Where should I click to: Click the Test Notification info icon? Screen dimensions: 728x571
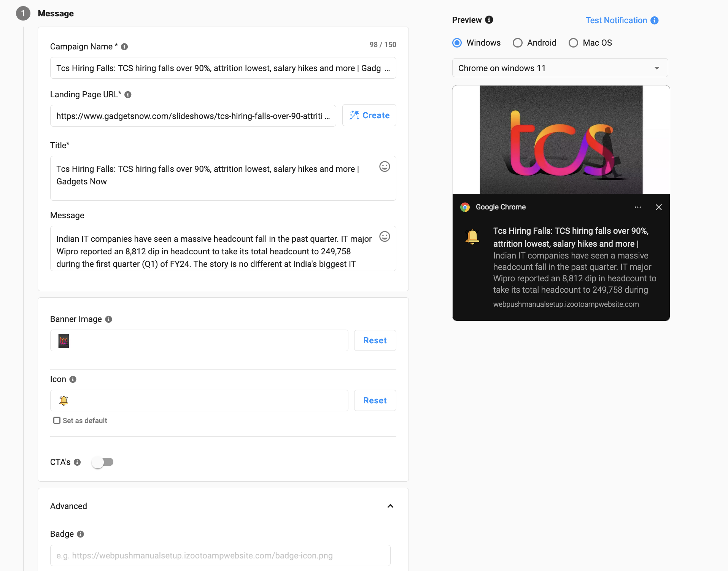click(655, 21)
